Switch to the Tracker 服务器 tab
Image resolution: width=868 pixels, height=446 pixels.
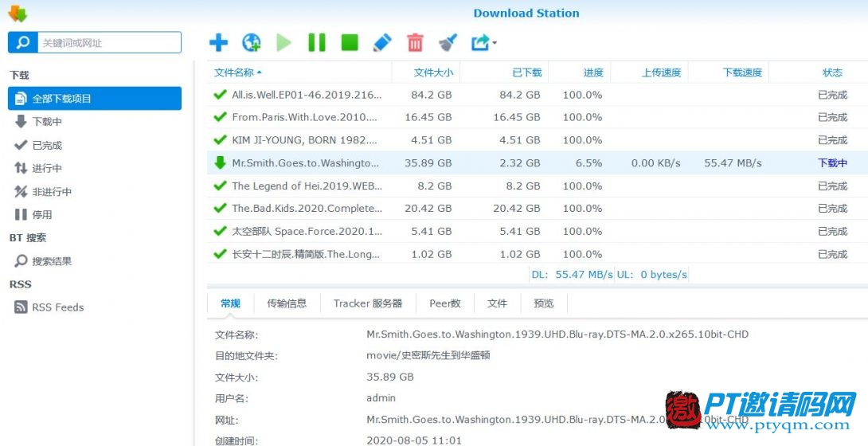[368, 303]
